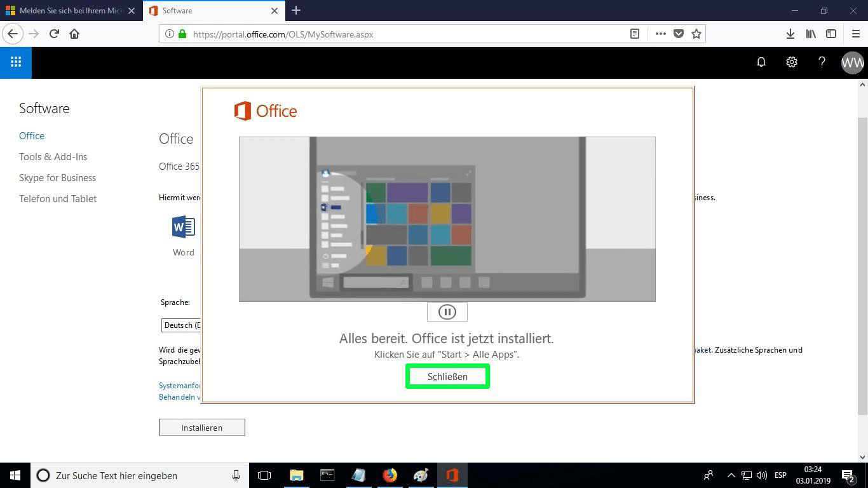The image size is (868, 488).
Task: Open Firefox downloads panel
Action: pyautogui.click(x=790, y=34)
